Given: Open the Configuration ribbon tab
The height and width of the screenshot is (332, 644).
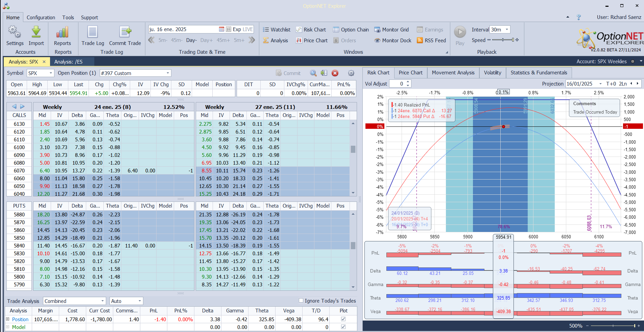Looking at the screenshot, I should 41,18.
